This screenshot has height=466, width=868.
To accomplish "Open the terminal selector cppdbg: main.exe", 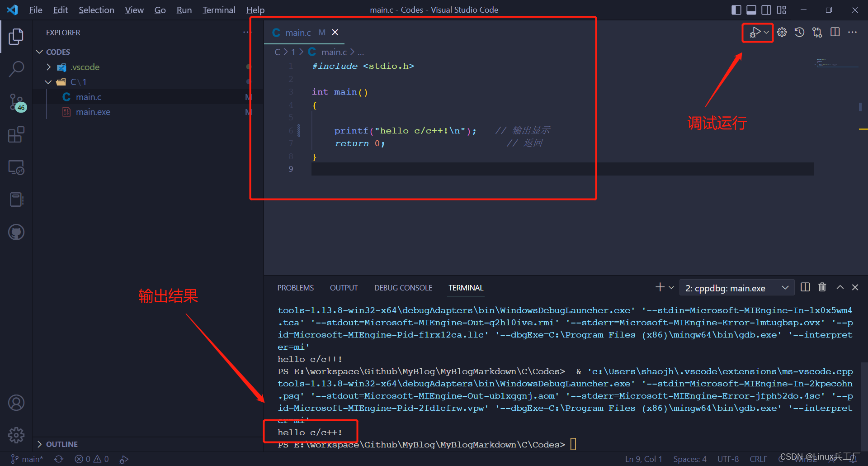I will point(737,288).
